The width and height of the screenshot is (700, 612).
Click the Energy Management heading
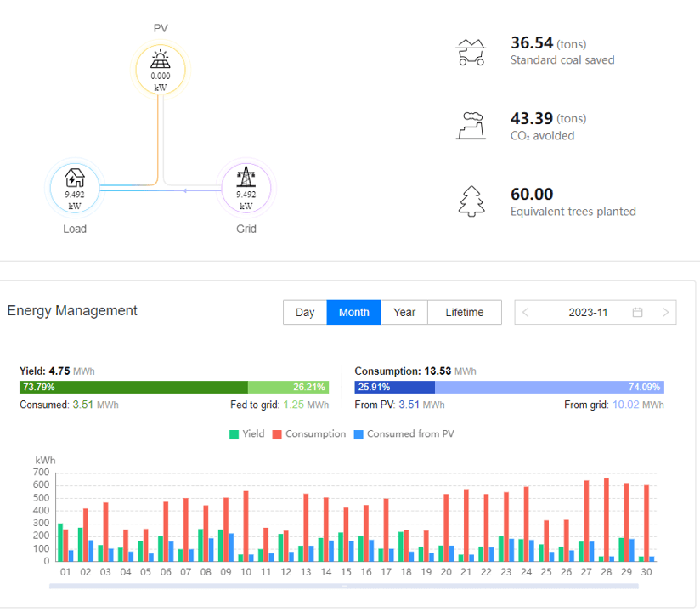coord(72,310)
